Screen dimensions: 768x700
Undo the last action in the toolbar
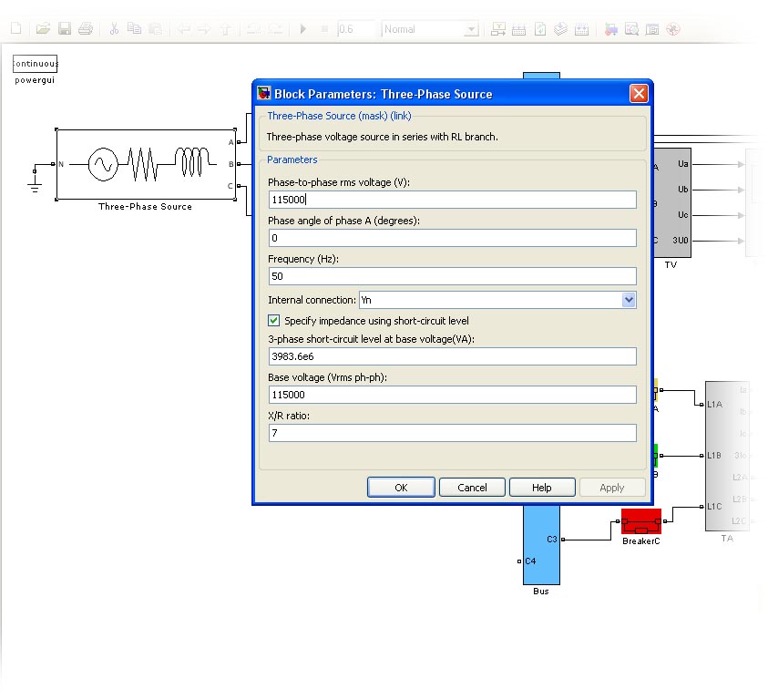[253, 29]
